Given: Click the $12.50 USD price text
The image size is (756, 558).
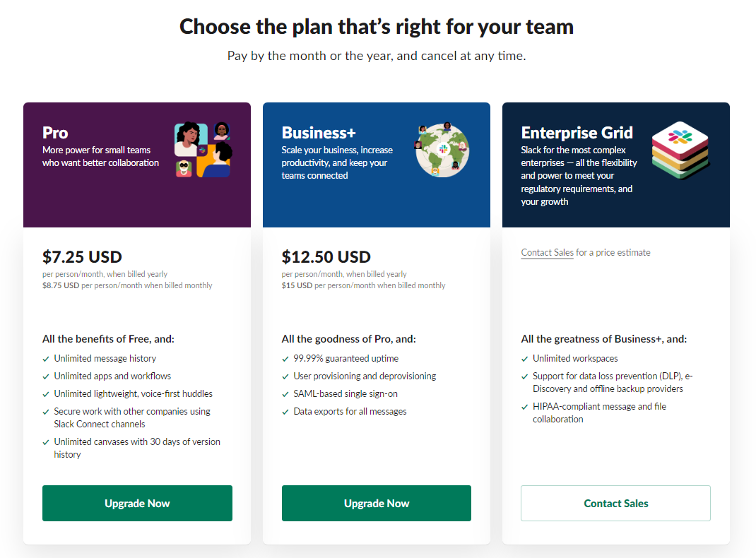Looking at the screenshot, I should pos(326,257).
